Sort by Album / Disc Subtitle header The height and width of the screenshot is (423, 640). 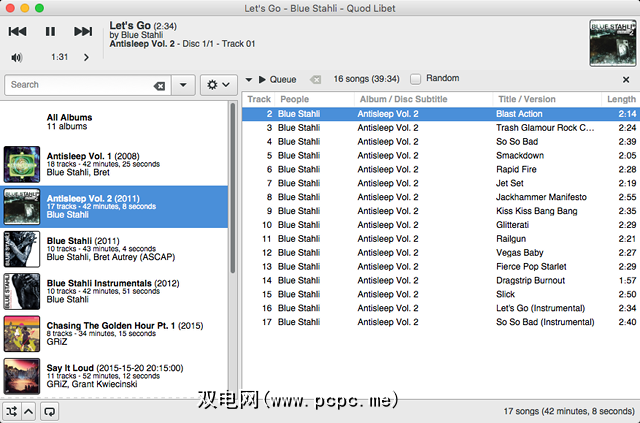423,99
